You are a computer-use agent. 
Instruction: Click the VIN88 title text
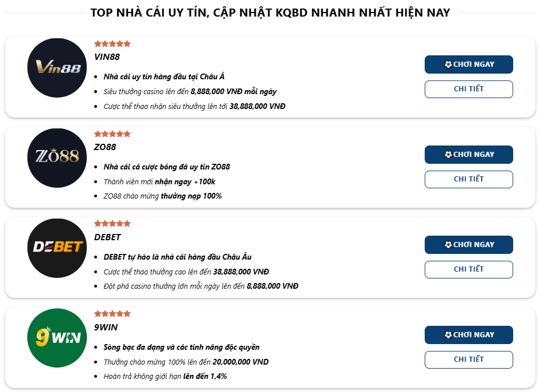pos(107,57)
